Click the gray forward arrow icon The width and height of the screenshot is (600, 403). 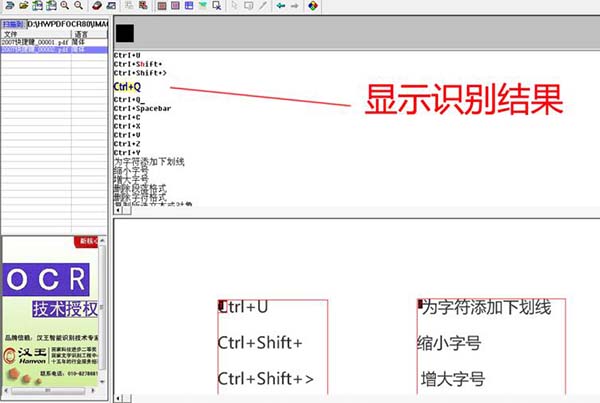(x=294, y=6)
